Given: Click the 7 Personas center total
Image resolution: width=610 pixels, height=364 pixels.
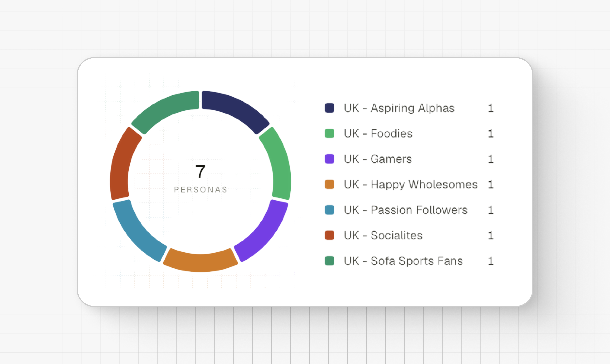Looking at the screenshot, I should point(200,179).
